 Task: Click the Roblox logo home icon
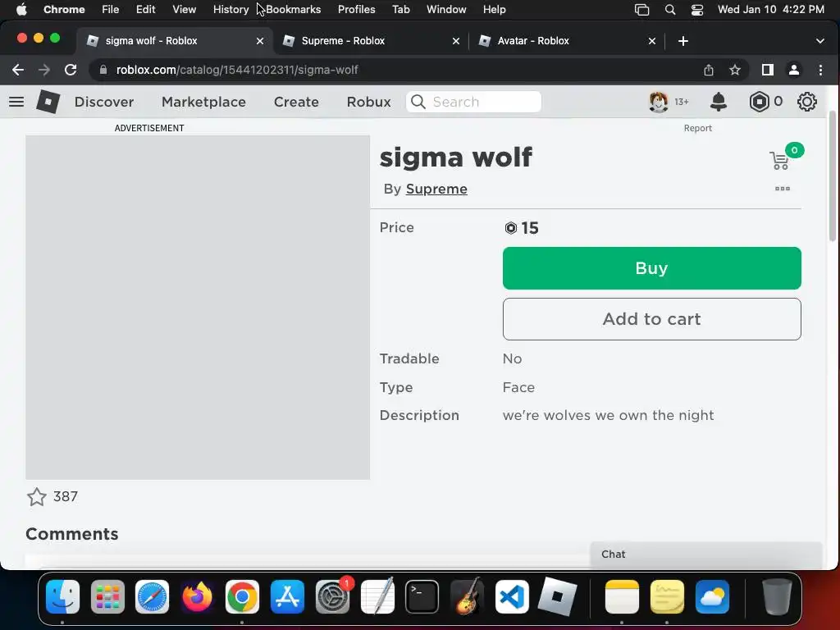pos(48,102)
